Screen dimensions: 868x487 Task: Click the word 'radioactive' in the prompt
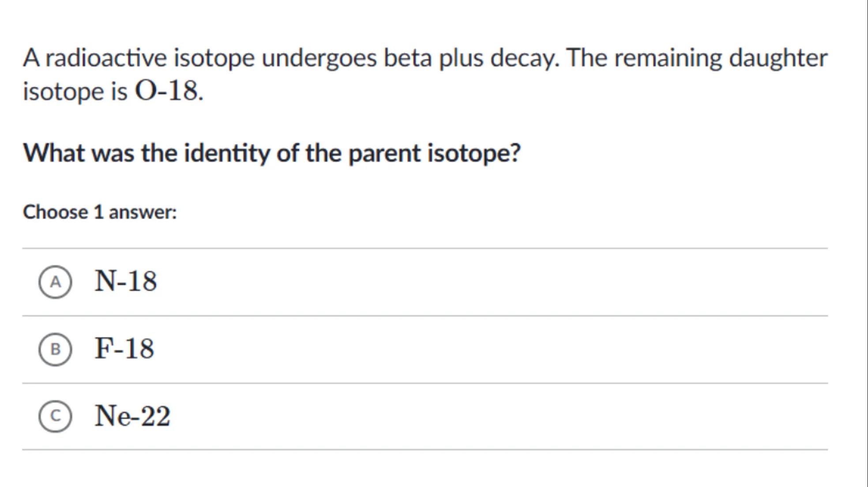pyautogui.click(x=106, y=58)
